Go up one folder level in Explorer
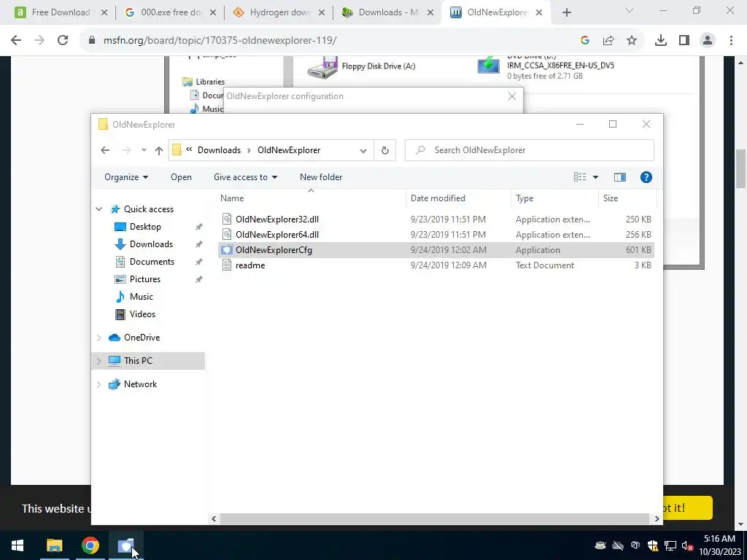The image size is (747, 560). [158, 150]
